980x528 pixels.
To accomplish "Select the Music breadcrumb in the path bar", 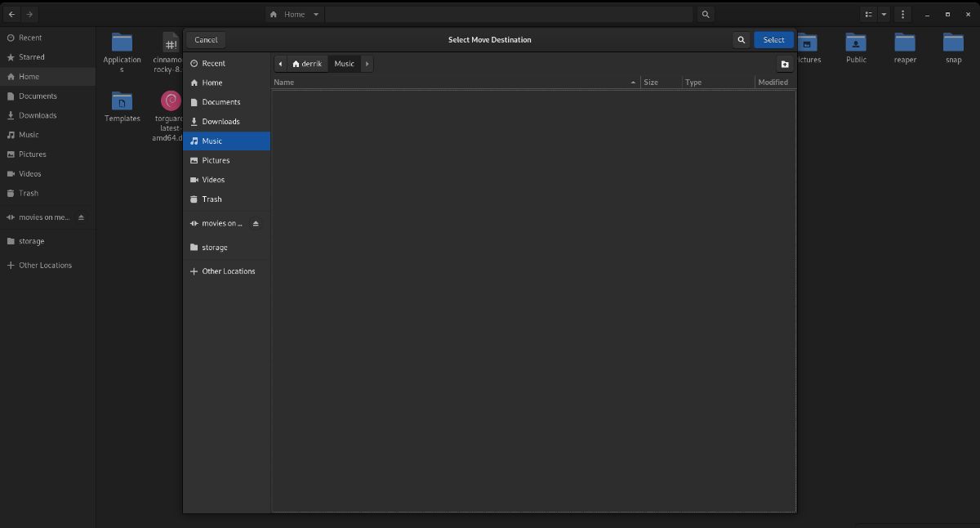I will pos(344,63).
